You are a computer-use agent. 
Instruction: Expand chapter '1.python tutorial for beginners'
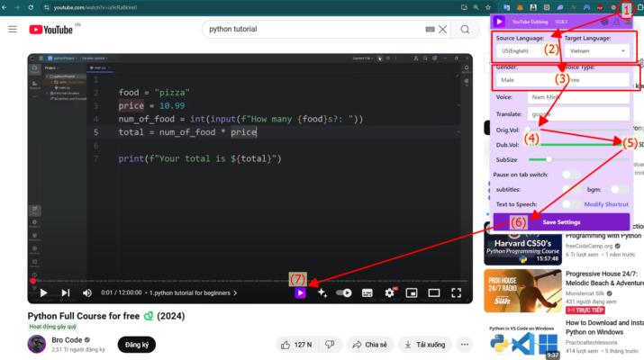coord(193,292)
